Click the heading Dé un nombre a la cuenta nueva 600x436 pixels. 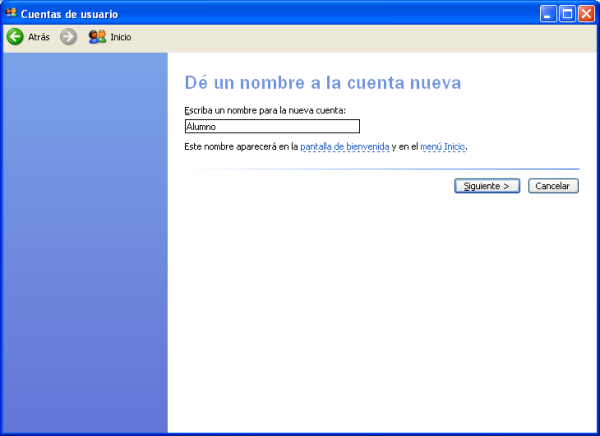coord(323,83)
